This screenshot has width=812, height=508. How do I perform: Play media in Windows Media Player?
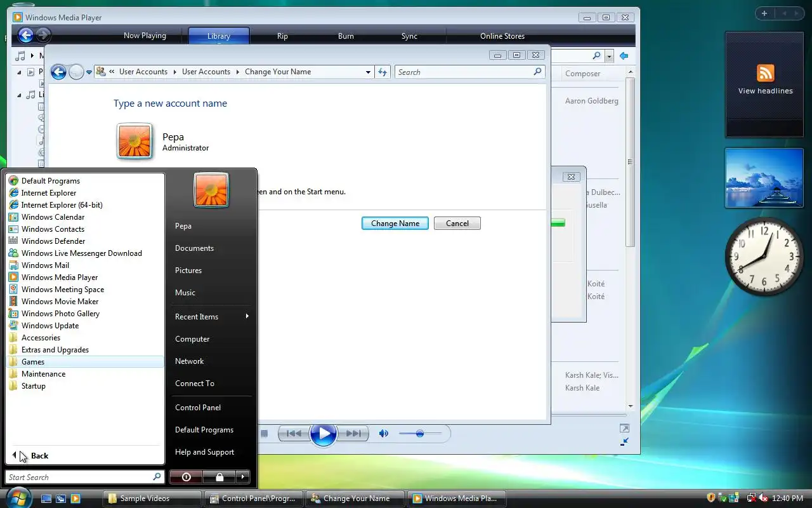(x=324, y=434)
